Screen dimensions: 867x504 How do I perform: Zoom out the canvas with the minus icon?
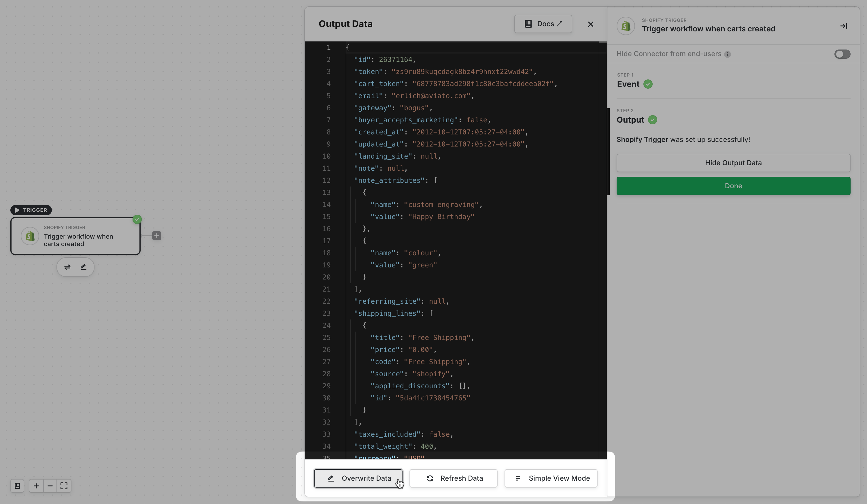(x=50, y=486)
